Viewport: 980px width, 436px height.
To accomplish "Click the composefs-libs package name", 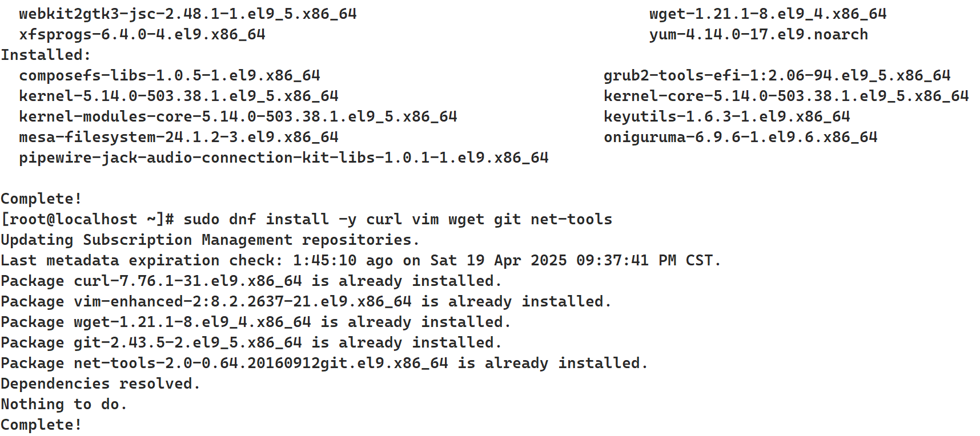I will [169, 75].
